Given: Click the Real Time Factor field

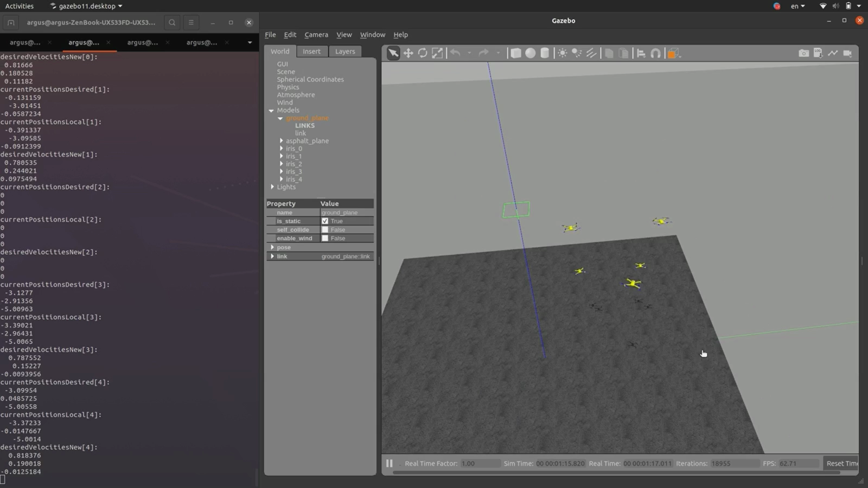Looking at the screenshot, I should (480, 464).
